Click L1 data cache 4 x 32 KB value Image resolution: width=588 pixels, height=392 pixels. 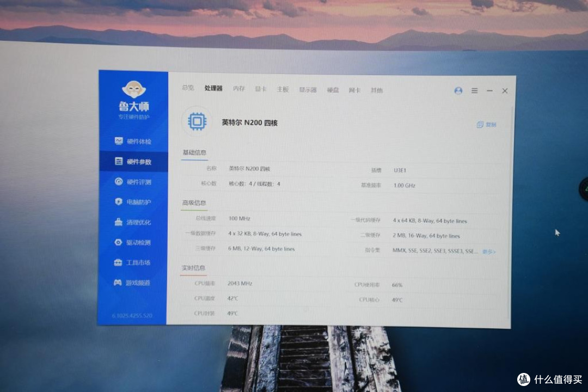[x=265, y=234]
